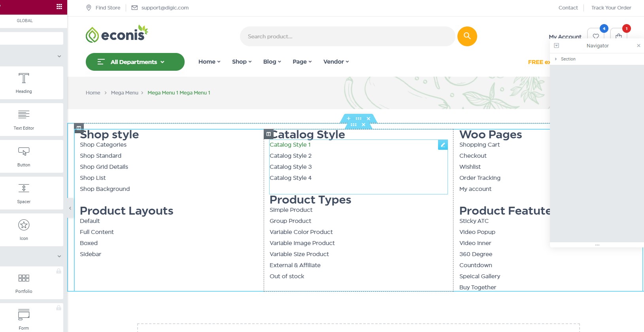Expand the Shop menu
Image resolution: width=644 pixels, height=332 pixels.
pyautogui.click(x=242, y=62)
